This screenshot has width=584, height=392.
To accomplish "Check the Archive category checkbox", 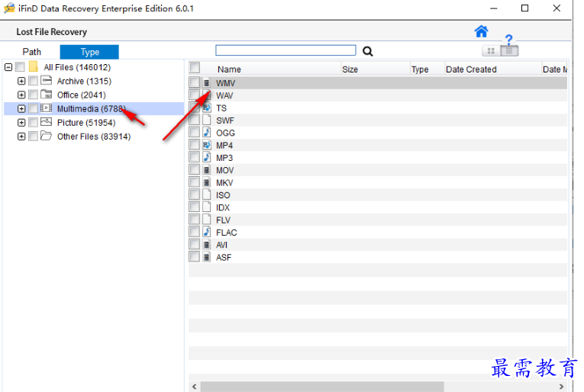I will pos(33,81).
